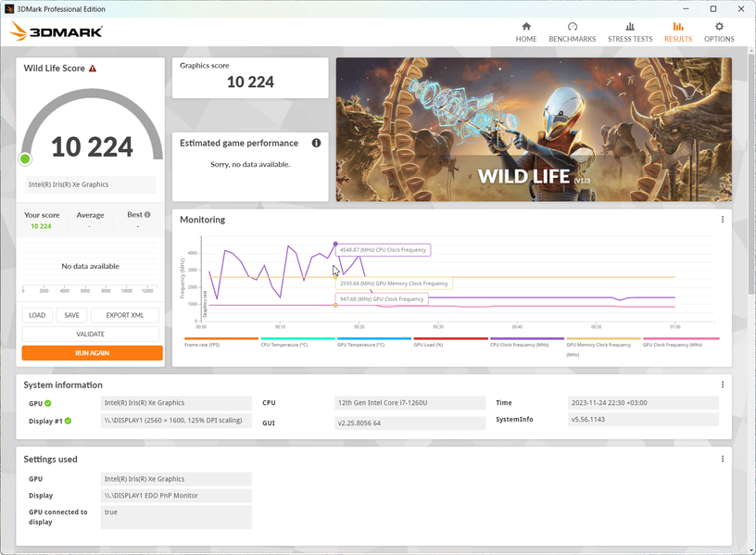The height and width of the screenshot is (555, 756).
Task: Click the 947.68 MHz GPU Clock Frequency tooltip
Action: click(x=382, y=299)
